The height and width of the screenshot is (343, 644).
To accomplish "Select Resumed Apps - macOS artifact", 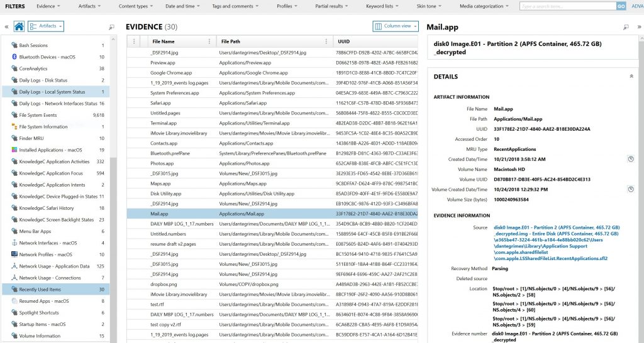I will pyautogui.click(x=56, y=301).
